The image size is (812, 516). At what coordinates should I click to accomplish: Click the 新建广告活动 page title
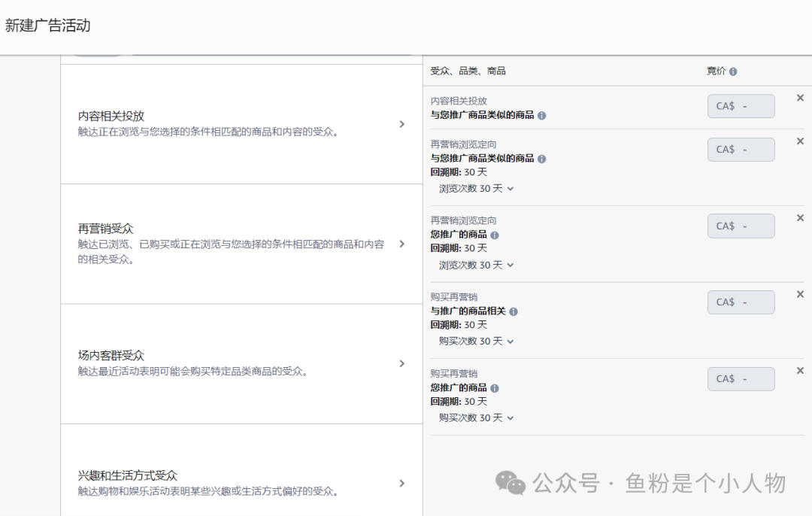click(x=47, y=26)
